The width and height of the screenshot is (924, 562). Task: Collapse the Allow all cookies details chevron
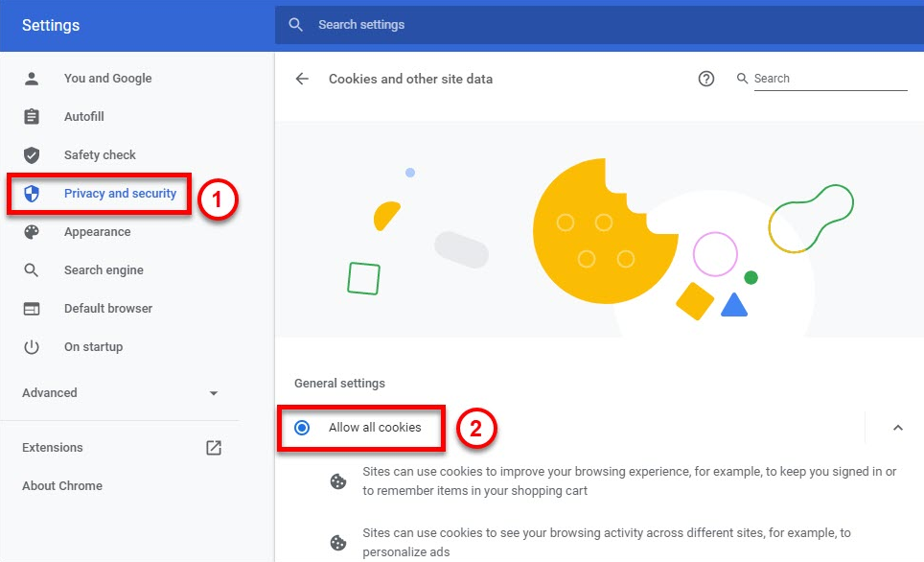(x=897, y=428)
